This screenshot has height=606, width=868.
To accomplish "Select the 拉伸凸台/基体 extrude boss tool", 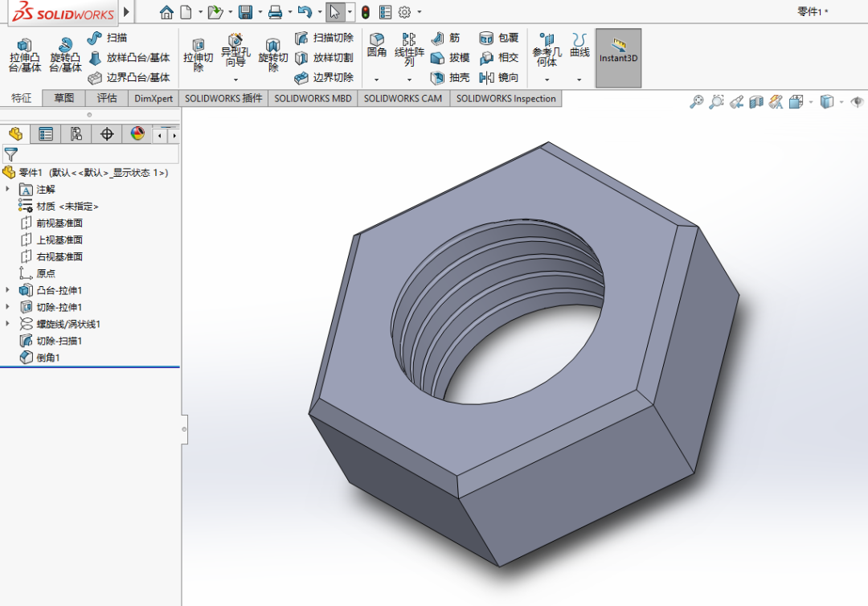I will pyautogui.click(x=24, y=55).
